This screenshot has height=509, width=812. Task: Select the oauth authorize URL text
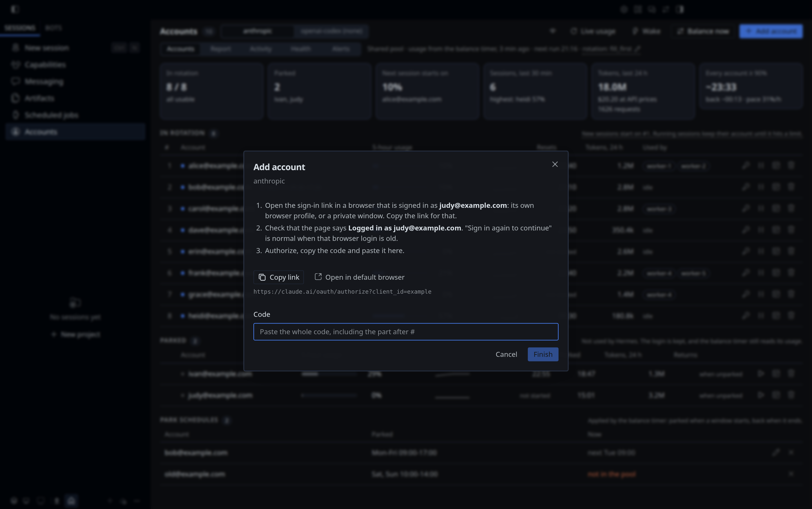[342, 292]
